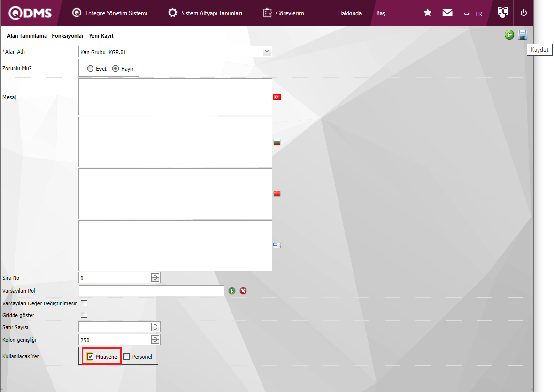This screenshot has width=554, height=392.
Task: Expand the Alan Adı dropdown
Action: coord(267,52)
